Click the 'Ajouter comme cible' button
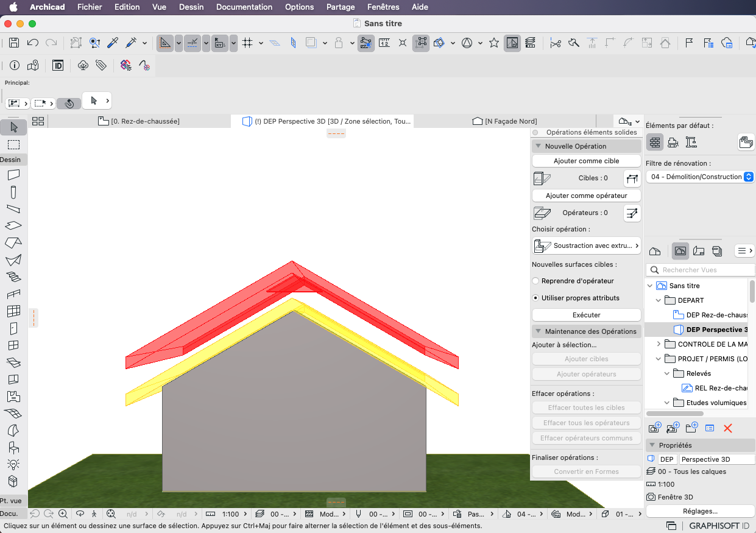This screenshot has height=533, width=756. 587,161
